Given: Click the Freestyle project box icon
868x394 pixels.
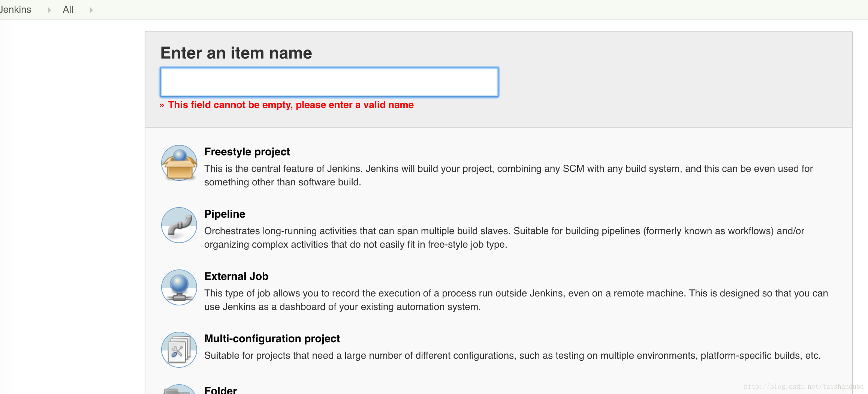Looking at the screenshot, I should 179,163.
